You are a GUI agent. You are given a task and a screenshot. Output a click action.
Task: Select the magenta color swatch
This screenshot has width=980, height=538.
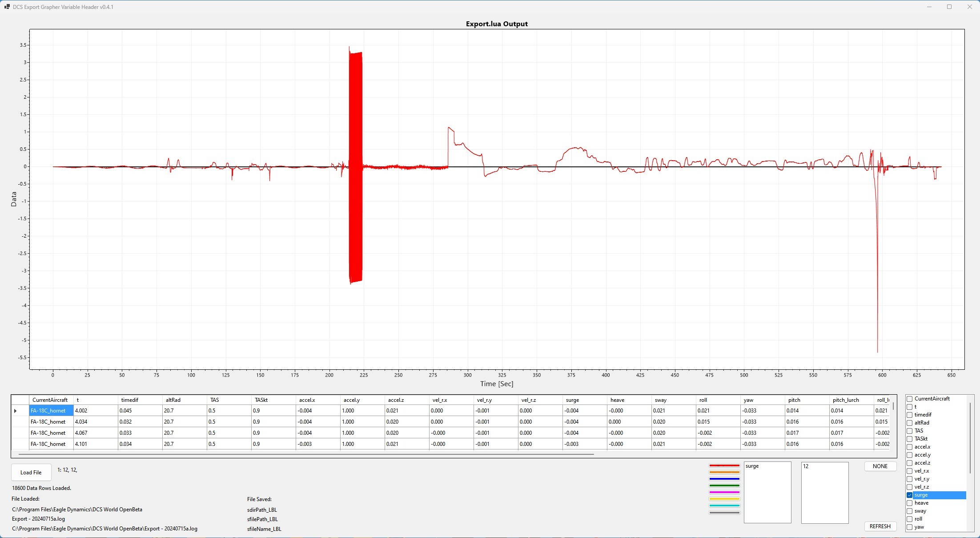pyautogui.click(x=724, y=492)
